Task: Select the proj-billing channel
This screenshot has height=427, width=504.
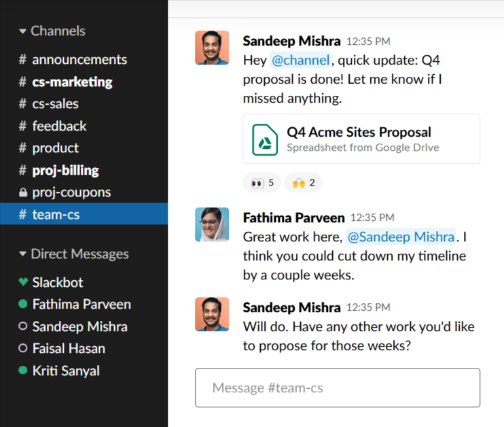Action: [65, 170]
